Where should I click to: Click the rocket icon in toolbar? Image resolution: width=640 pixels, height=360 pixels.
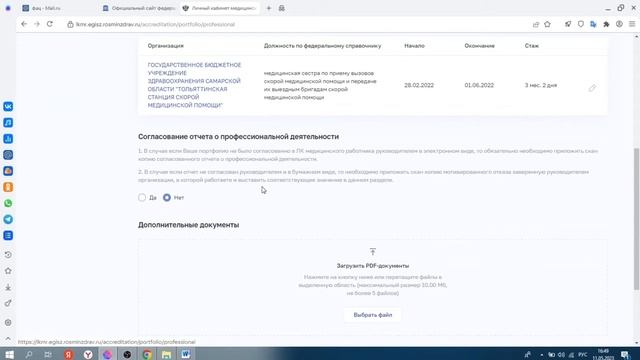[568, 24]
